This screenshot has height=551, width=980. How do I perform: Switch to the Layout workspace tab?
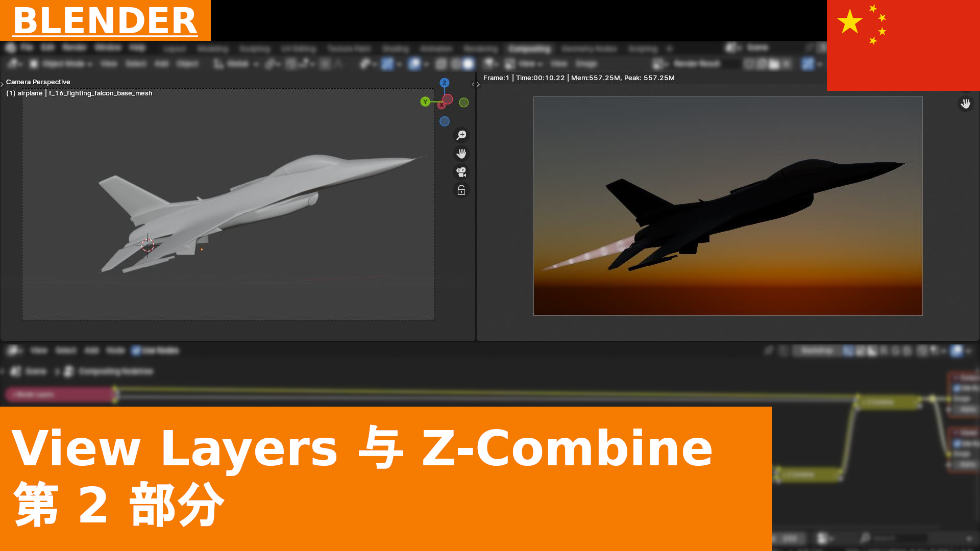[x=175, y=49]
